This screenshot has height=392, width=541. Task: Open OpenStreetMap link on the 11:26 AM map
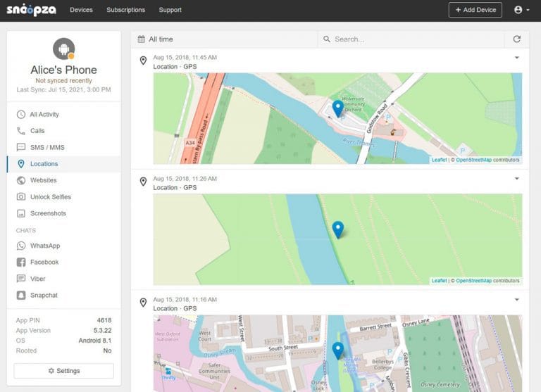[473, 281]
